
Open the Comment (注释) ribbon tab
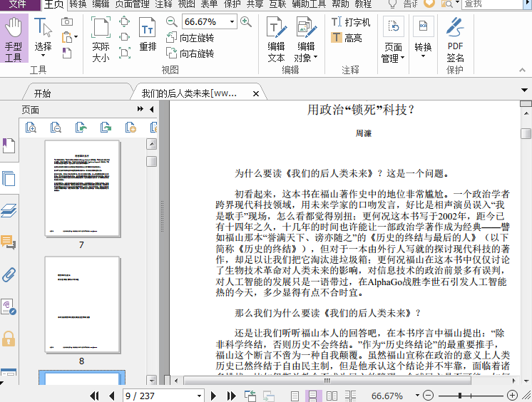pos(164,4)
